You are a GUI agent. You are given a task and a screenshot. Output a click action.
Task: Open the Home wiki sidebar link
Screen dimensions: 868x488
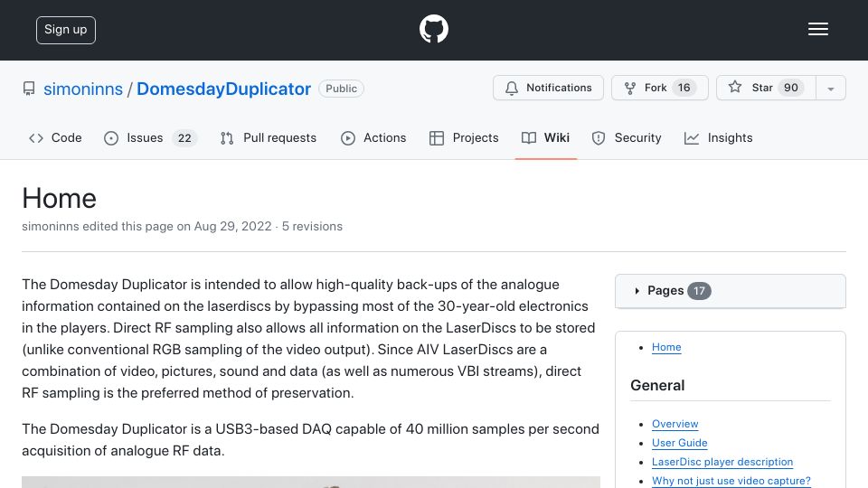666,347
